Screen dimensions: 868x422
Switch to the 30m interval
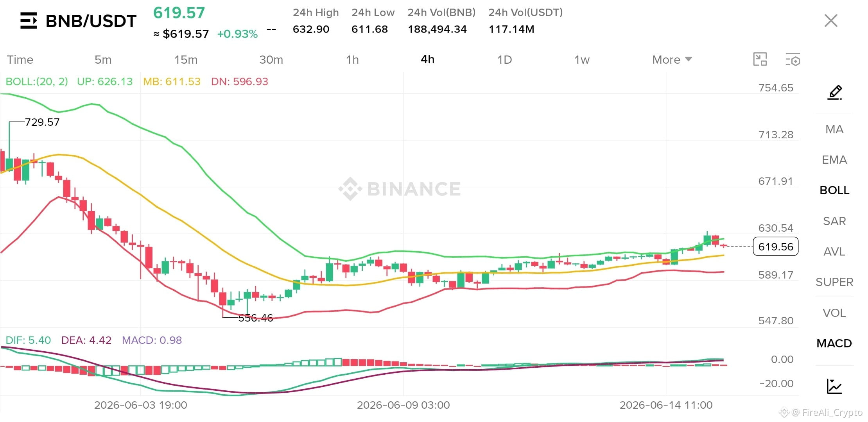tap(271, 59)
